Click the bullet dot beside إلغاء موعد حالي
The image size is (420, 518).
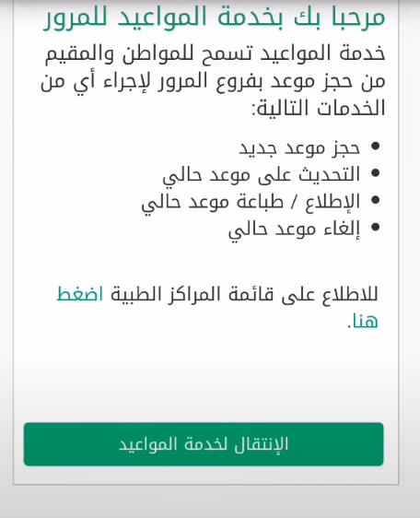375,228
